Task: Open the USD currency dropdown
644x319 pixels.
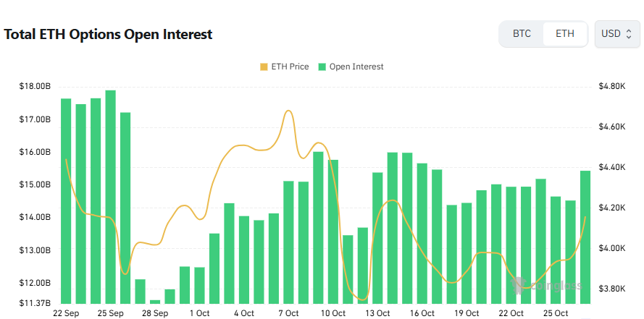Action: pos(616,34)
